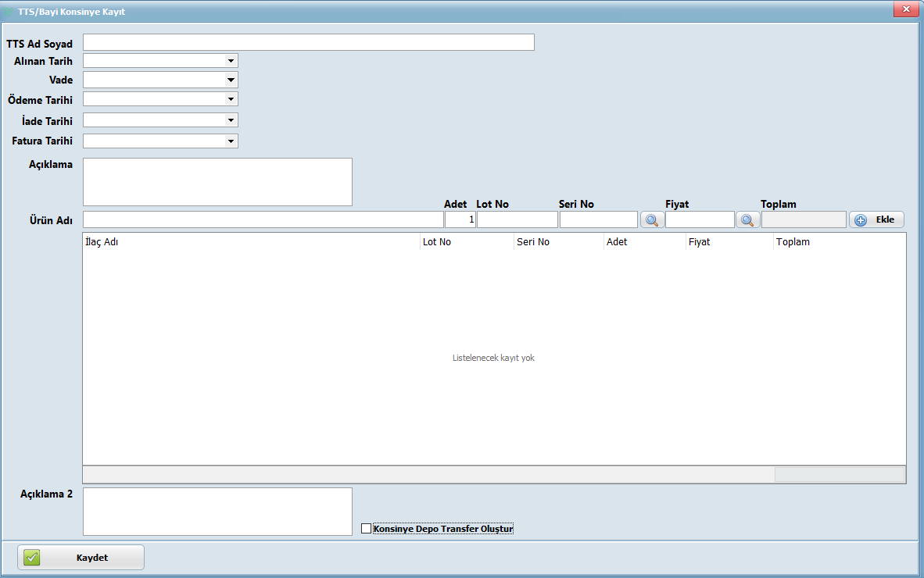Enable Konsinye Depo Transfer Oluştur checkbox
Image resolution: width=924 pixels, height=578 pixels.
(x=367, y=529)
